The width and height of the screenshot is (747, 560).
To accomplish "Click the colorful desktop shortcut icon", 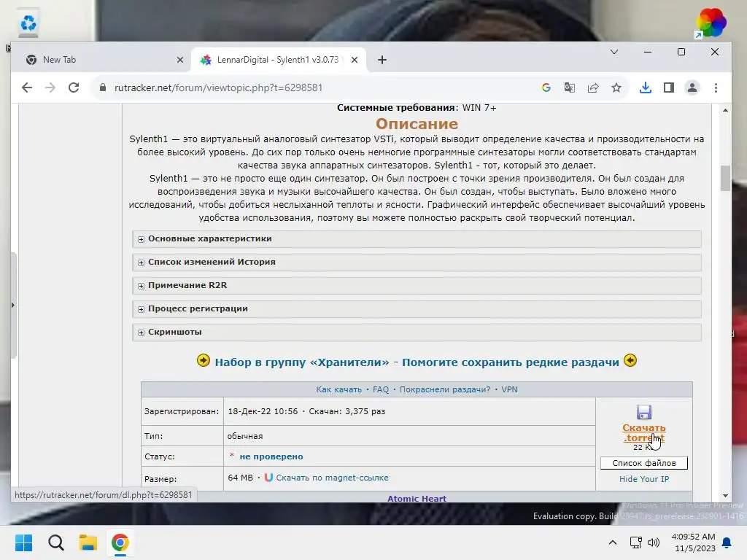I will coord(711,23).
